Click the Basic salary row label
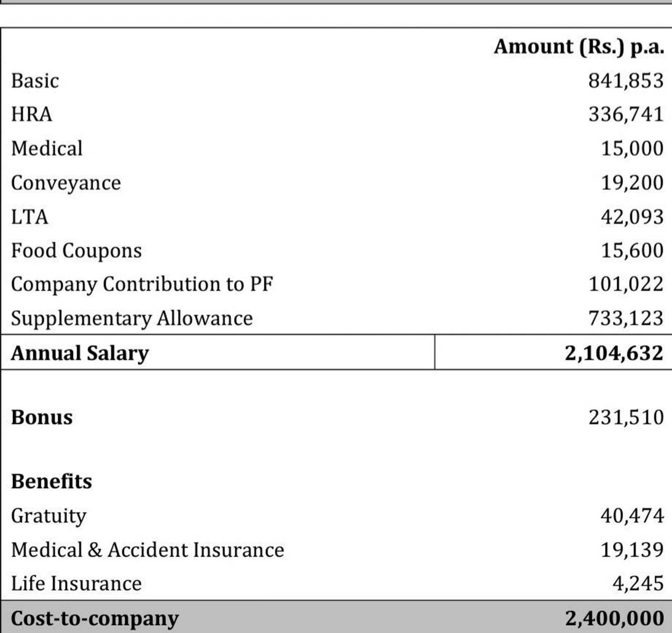The image size is (672, 633). click(x=35, y=81)
